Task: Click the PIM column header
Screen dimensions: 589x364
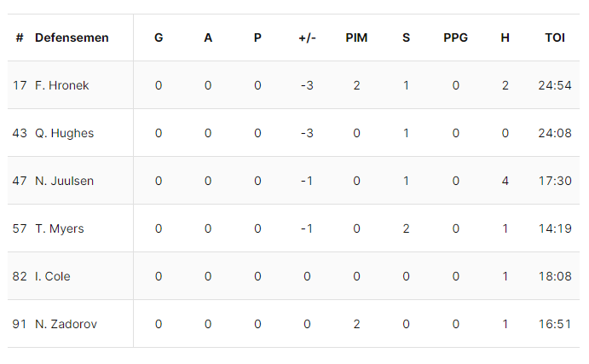Action: (356, 38)
